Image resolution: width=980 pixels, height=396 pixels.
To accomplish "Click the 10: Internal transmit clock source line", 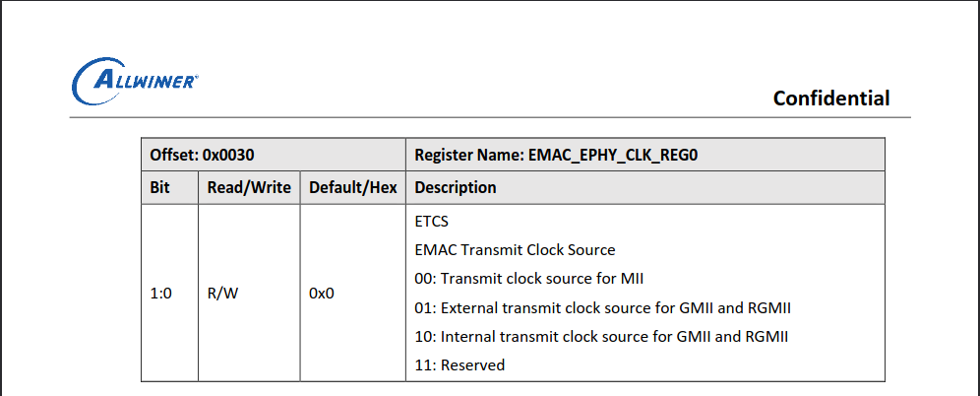I will pyautogui.click(x=601, y=337).
